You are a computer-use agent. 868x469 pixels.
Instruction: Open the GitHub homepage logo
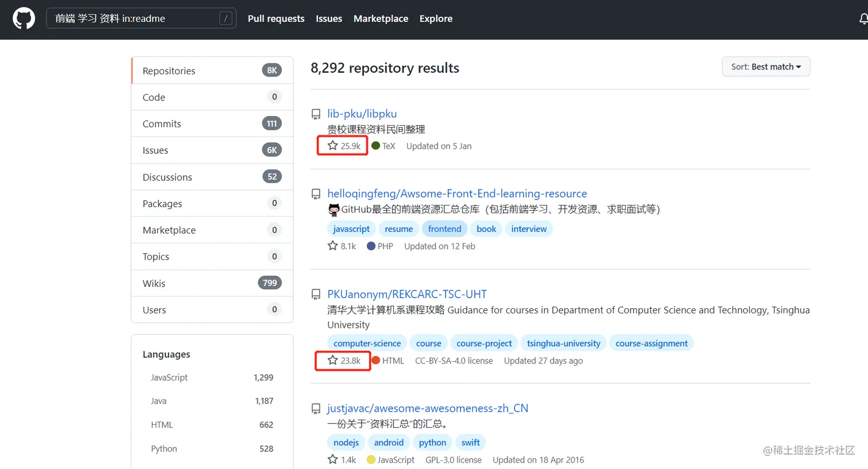pyautogui.click(x=24, y=18)
